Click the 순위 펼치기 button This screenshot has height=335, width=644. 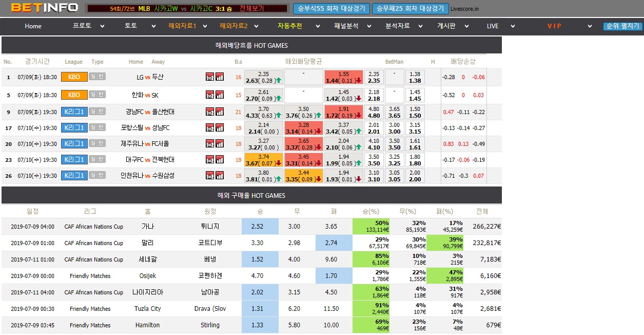point(622,26)
